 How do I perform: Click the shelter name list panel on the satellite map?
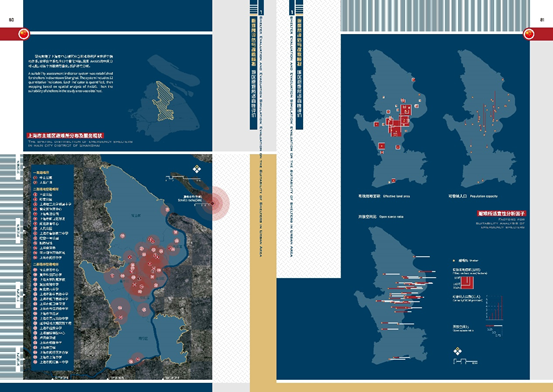[x=52, y=267]
